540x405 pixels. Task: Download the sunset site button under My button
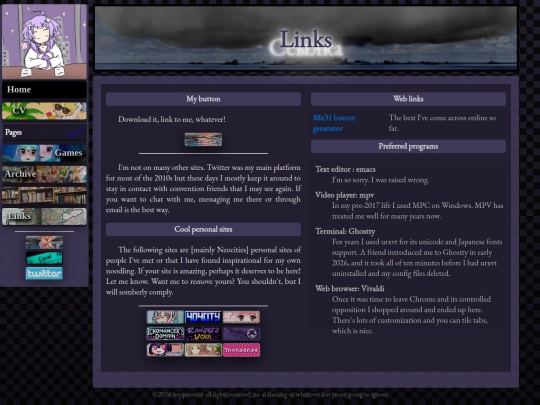203,139
